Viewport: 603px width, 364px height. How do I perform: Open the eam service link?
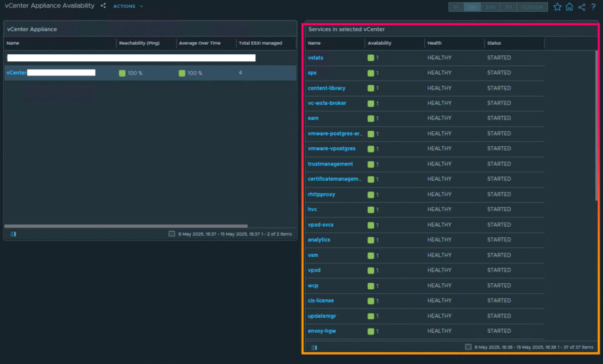[x=313, y=118]
